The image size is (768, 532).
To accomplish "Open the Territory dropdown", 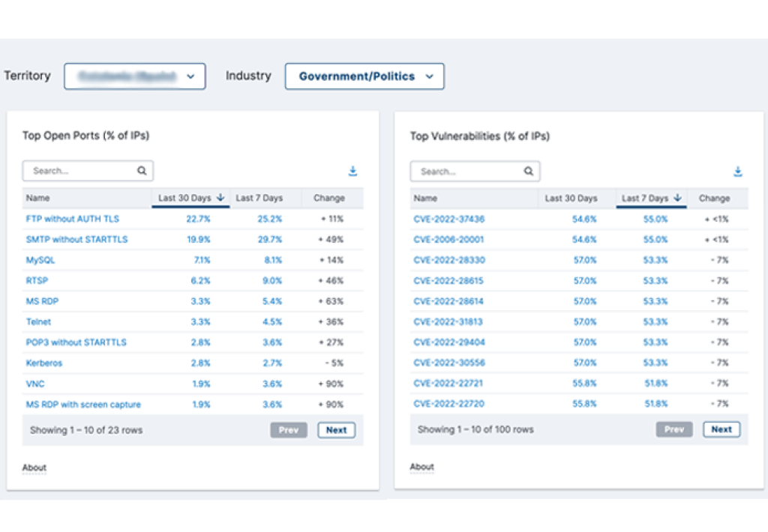I will pos(135,76).
